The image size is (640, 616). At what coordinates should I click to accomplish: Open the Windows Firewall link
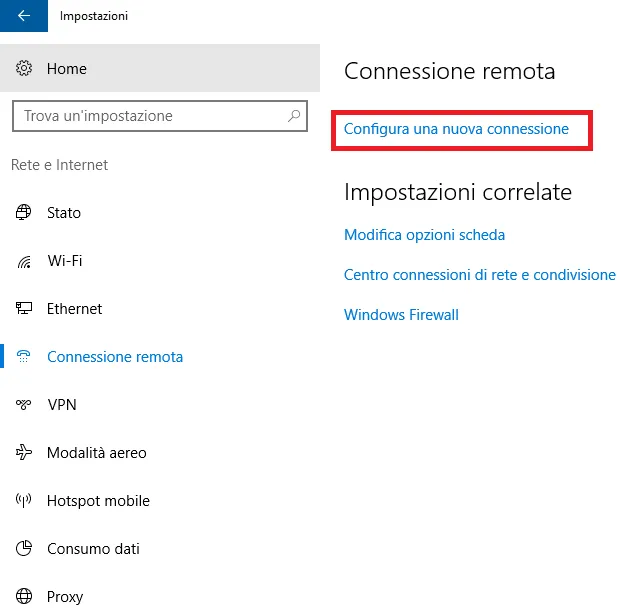pos(401,315)
